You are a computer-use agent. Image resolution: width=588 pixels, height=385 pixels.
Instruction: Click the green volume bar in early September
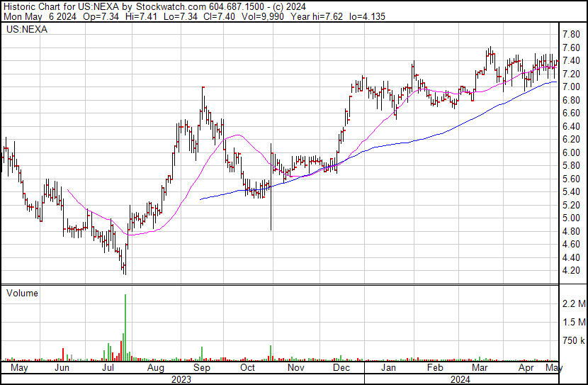click(x=202, y=354)
